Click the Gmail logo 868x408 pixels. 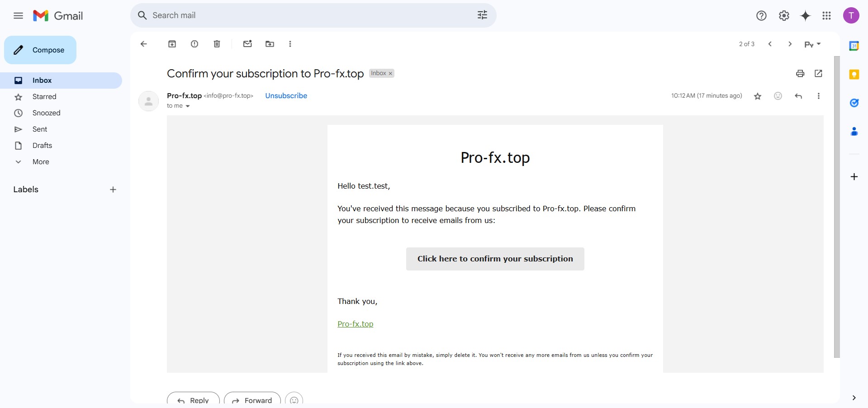(58, 16)
